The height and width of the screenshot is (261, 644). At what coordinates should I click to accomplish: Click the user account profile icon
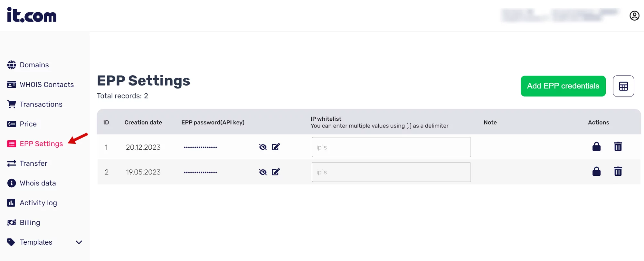point(634,16)
